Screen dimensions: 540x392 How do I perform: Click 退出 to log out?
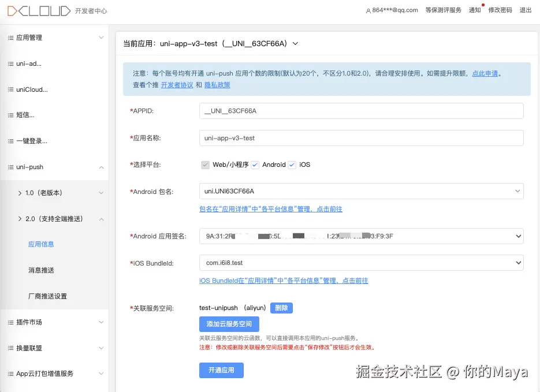tap(526, 10)
